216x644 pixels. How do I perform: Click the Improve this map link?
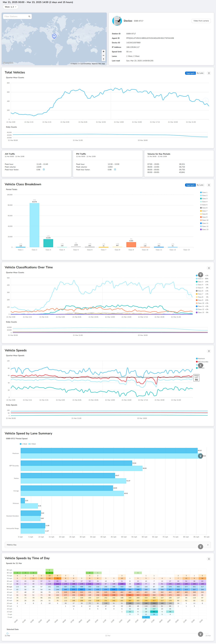tap(98, 64)
